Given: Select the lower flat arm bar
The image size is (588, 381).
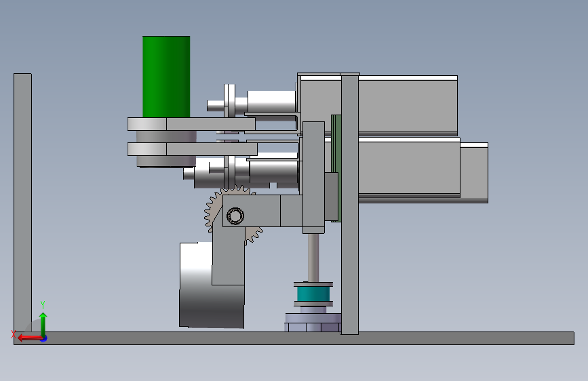Looking at the screenshot, I should click(193, 149).
